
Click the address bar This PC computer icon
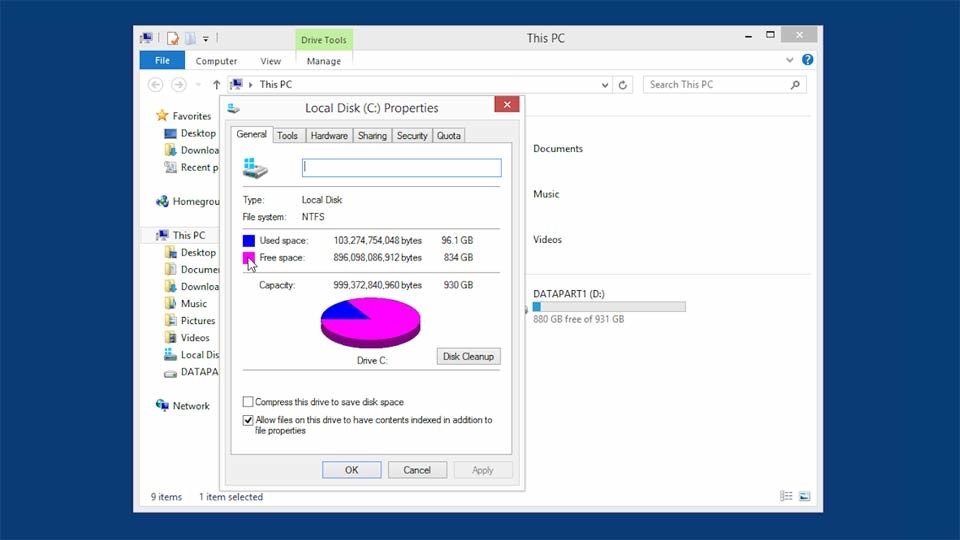pos(236,84)
